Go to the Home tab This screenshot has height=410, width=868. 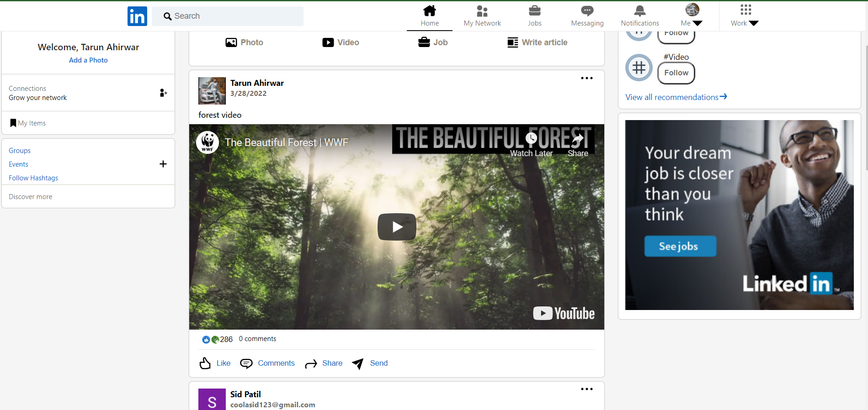coord(429,16)
